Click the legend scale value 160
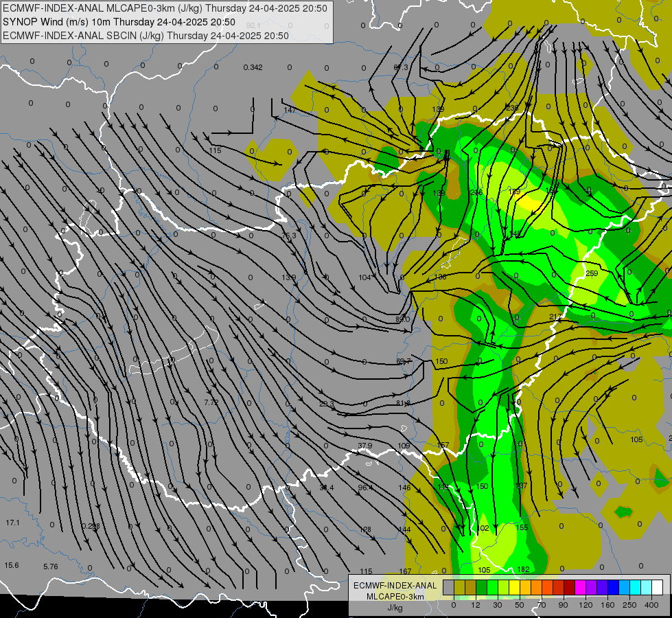 [x=607, y=605]
